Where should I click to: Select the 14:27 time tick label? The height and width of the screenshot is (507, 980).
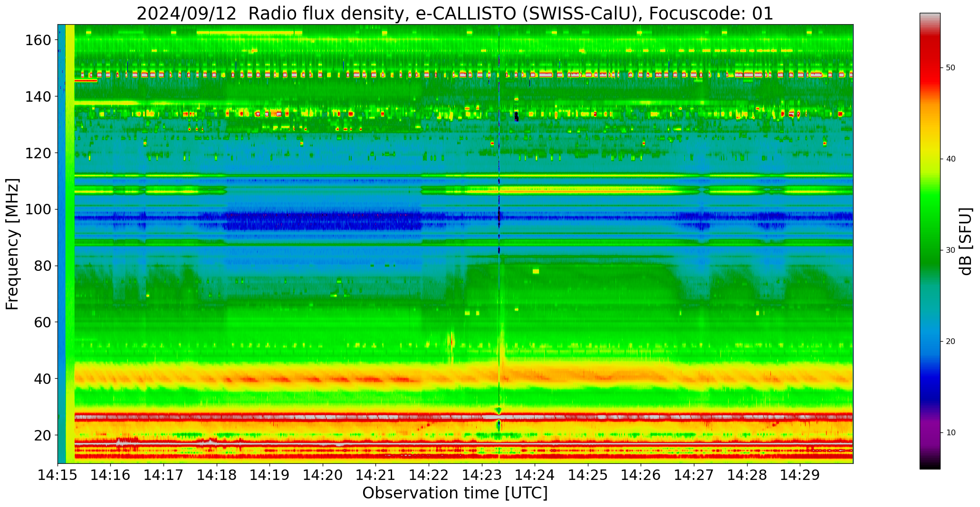coord(694,474)
